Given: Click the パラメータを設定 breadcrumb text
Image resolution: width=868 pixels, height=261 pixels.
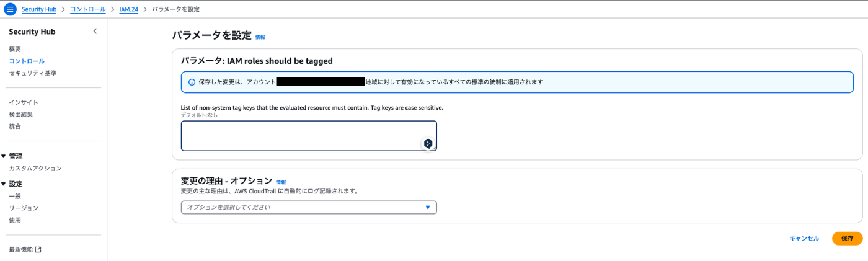Looking at the screenshot, I should tap(175, 9).
